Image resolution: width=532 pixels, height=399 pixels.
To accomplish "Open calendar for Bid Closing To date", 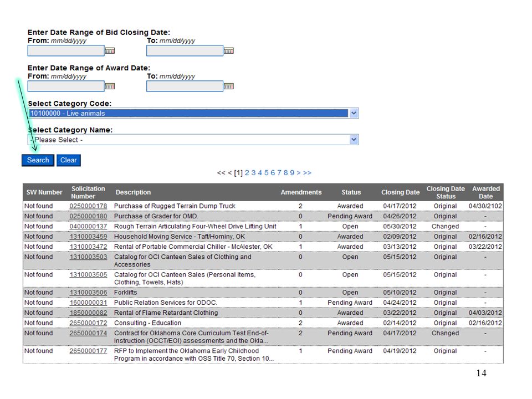I will (229, 51).
